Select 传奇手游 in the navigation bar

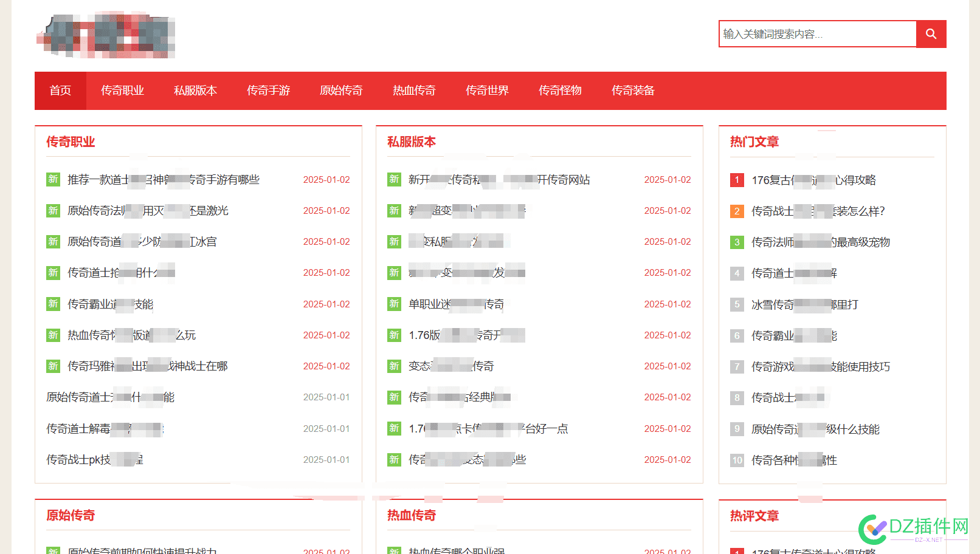pos(268,91)
